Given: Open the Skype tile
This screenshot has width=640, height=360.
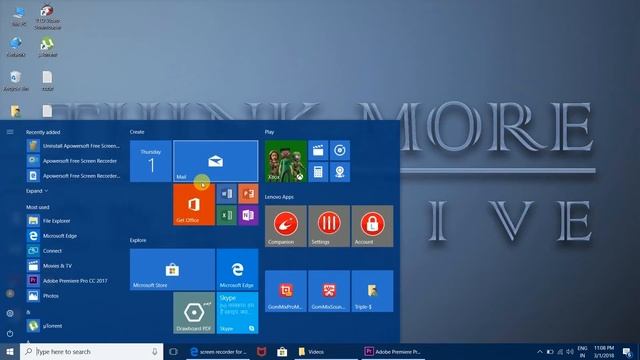Looking at the screenshot, I should pos(237,313).
